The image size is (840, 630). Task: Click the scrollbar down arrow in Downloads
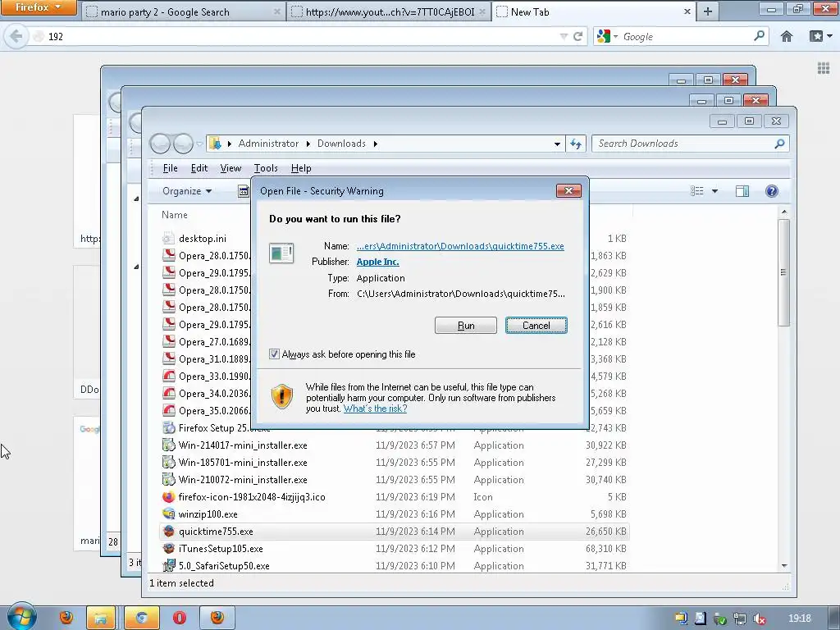click(x=783, y=566)
